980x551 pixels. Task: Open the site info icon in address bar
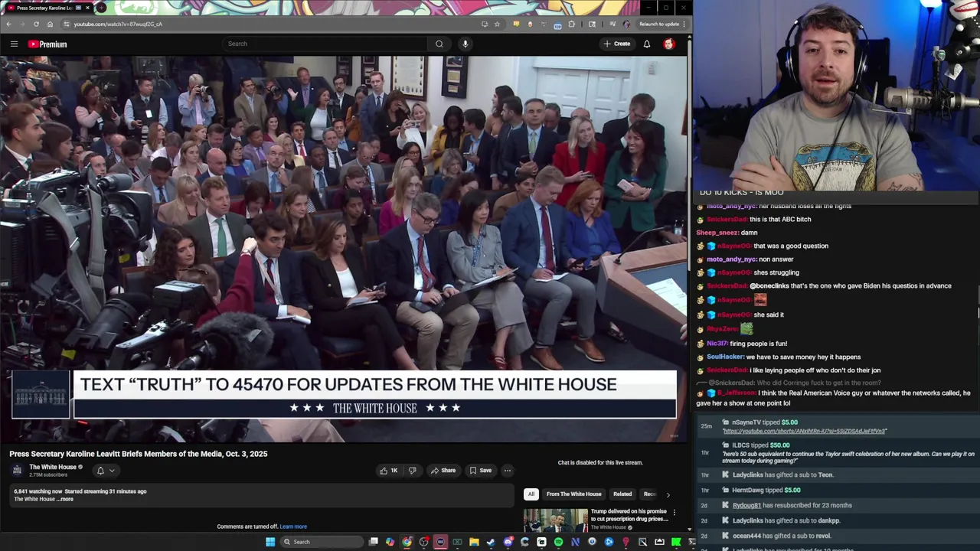[66, 24]
